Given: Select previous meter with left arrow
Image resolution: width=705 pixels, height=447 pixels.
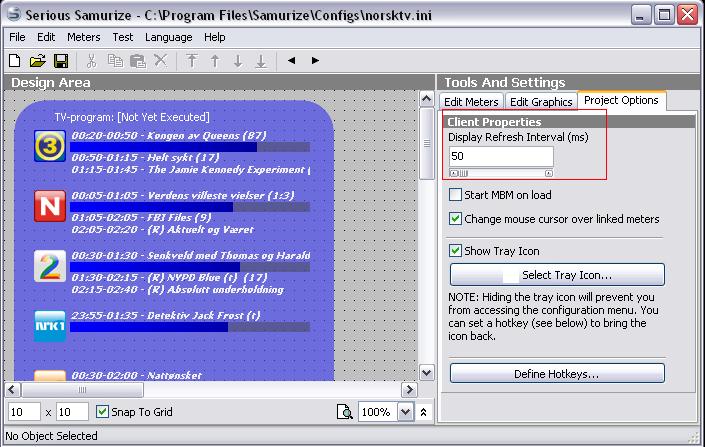Looking at the screenshot, I should [291, 60].
